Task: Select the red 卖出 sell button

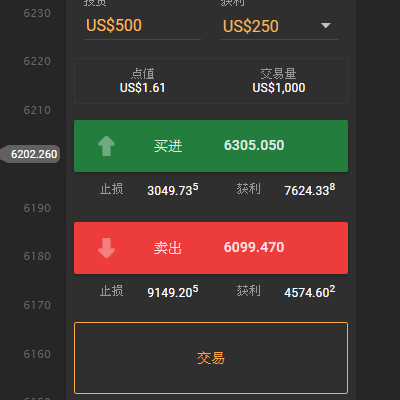Action: pos(211,248)
